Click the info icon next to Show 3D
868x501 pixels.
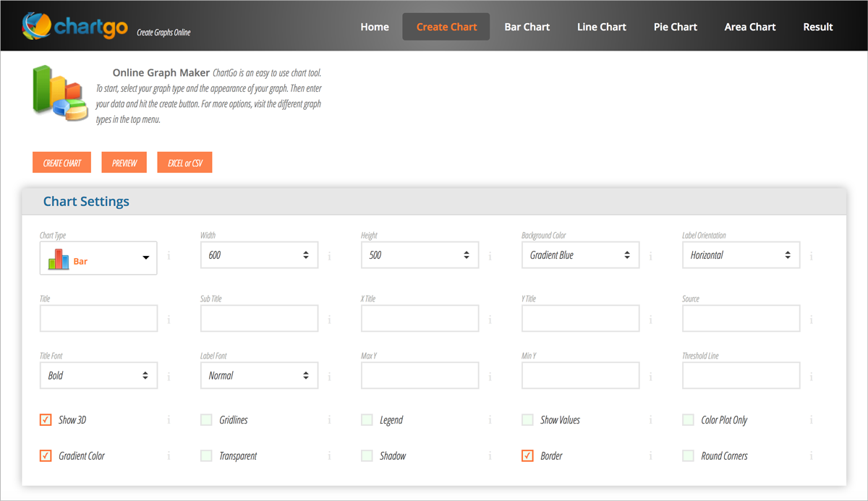coord(169,419)
